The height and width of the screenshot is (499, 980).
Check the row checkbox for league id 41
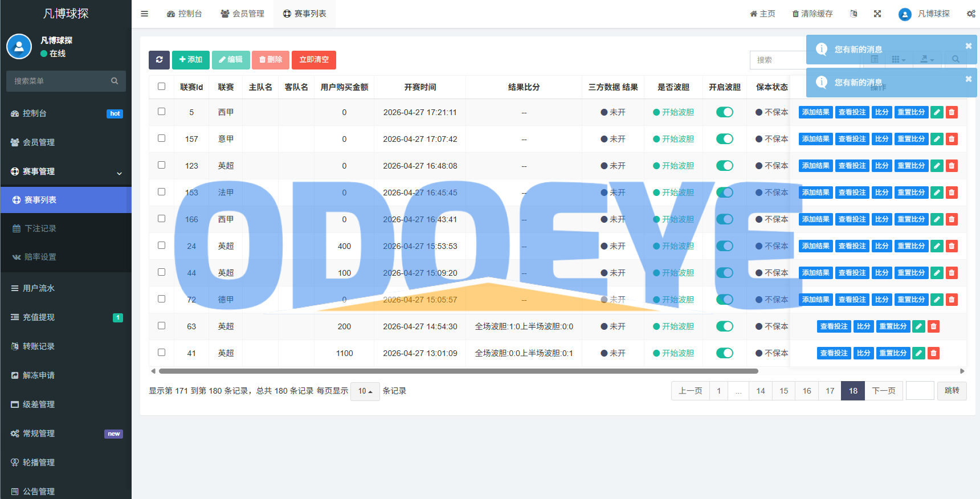click(162, 353)
